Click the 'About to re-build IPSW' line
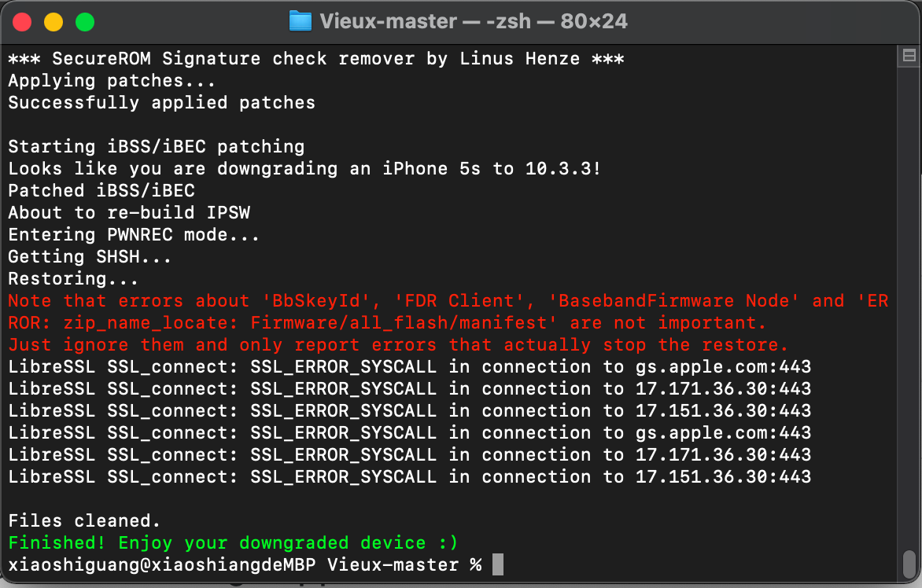This screenshot has width=922, height=588. (x=128, y=212)
